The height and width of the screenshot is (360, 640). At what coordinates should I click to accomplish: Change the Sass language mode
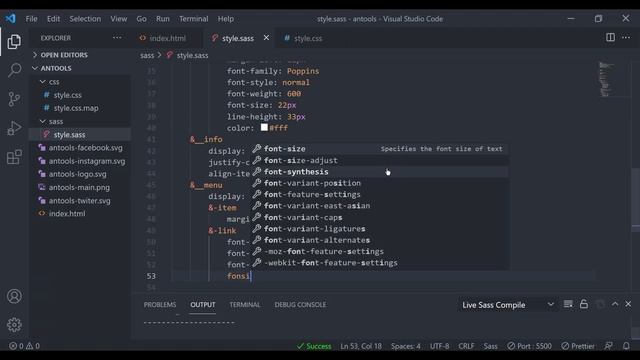pos(490,346)
